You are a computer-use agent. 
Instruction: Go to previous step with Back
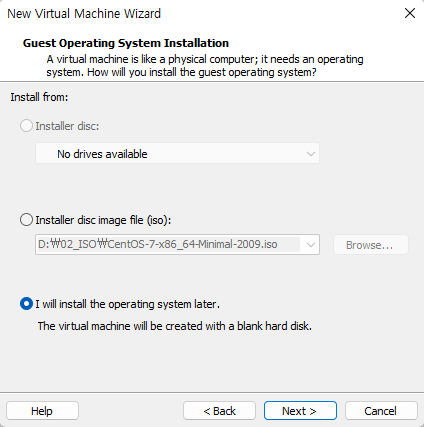(219, 411)
